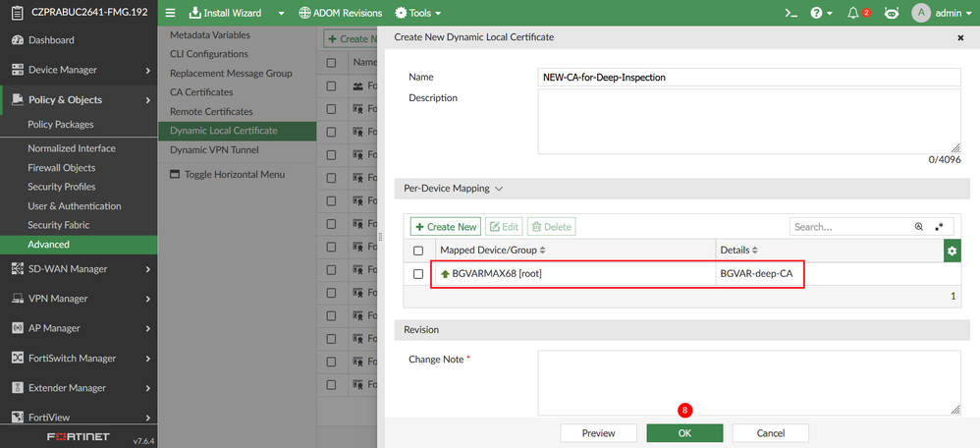Toggle the select-all checkbox in background list

331,62
